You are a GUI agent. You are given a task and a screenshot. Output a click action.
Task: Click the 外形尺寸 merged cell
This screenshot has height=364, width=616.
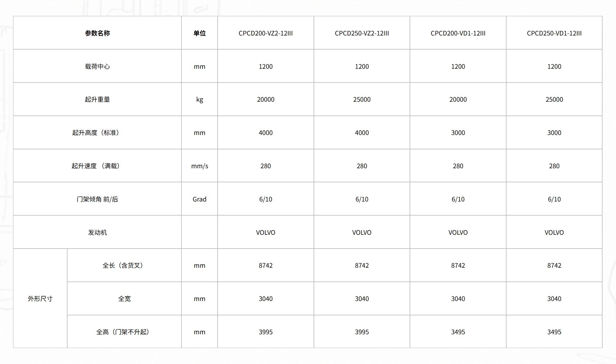[40, 299]
